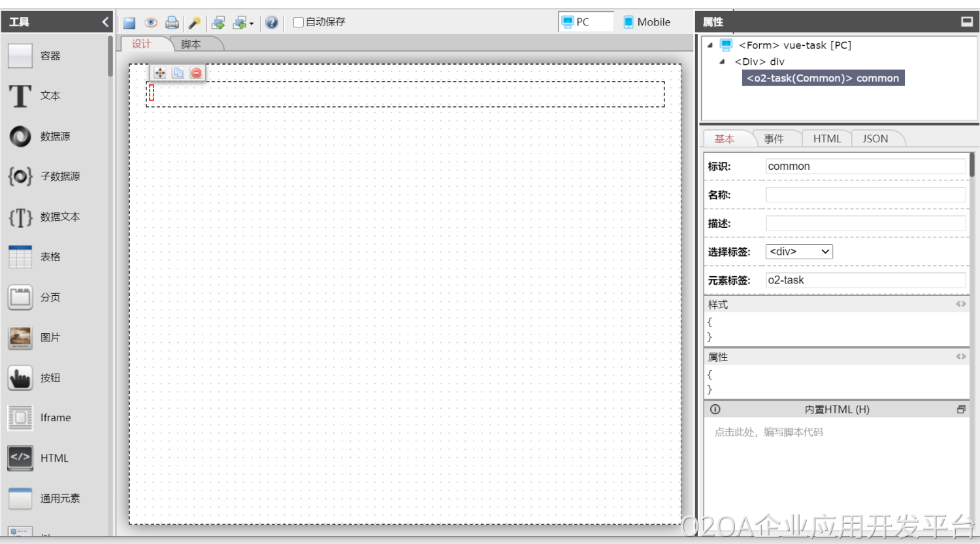Open the help question mark icon

[x=272, y=23]
